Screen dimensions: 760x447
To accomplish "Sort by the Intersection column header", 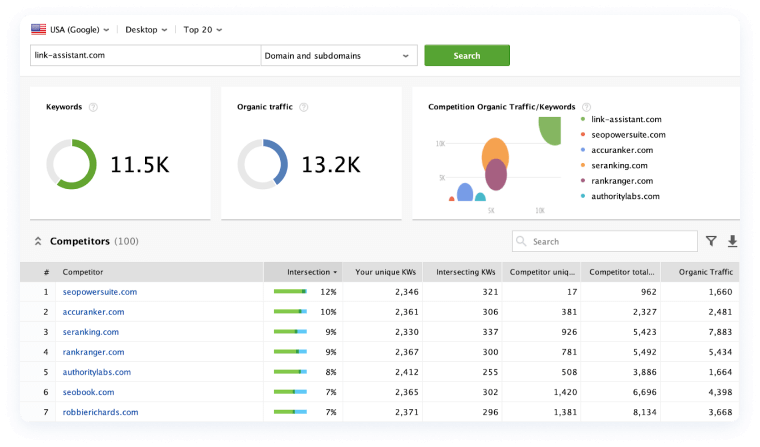I will point(311,272).
